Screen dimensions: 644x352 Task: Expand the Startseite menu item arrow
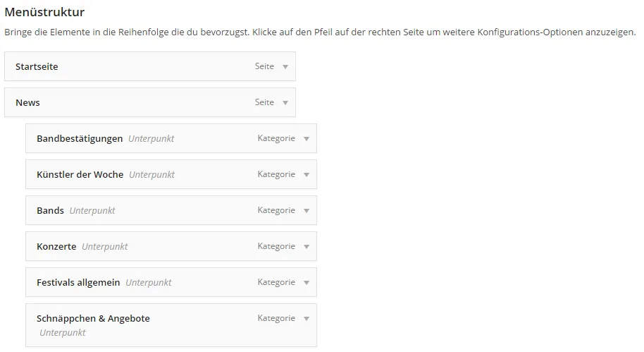coord(285,66)
